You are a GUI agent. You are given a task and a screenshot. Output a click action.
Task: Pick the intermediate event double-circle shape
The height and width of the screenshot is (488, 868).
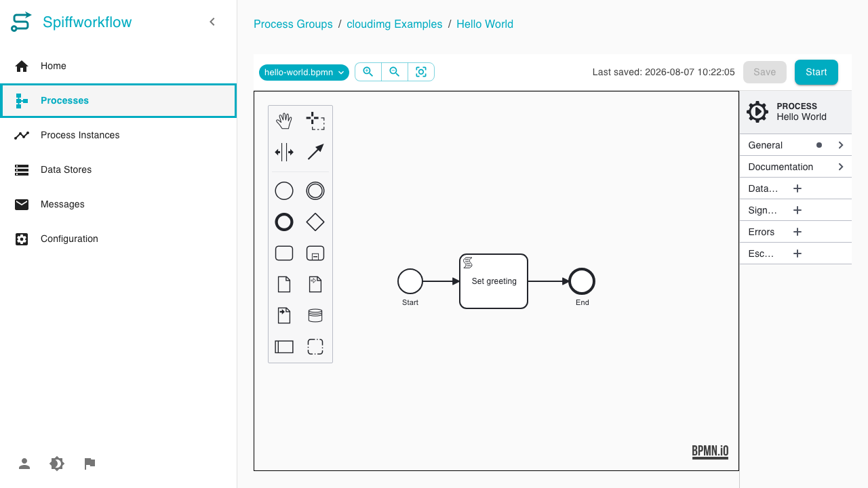pos(315,191)
